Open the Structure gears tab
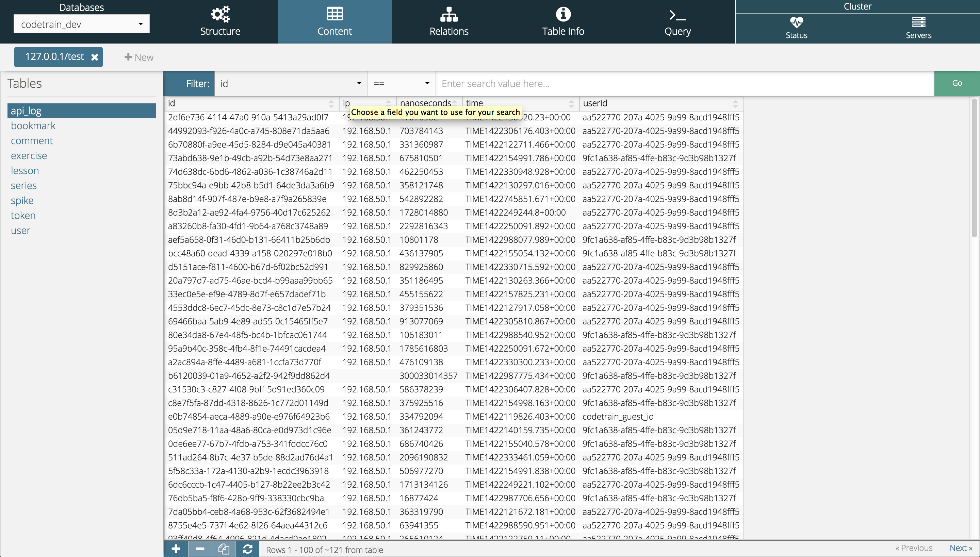The height and width of the screenshot is (557, 980). [220, 21]
